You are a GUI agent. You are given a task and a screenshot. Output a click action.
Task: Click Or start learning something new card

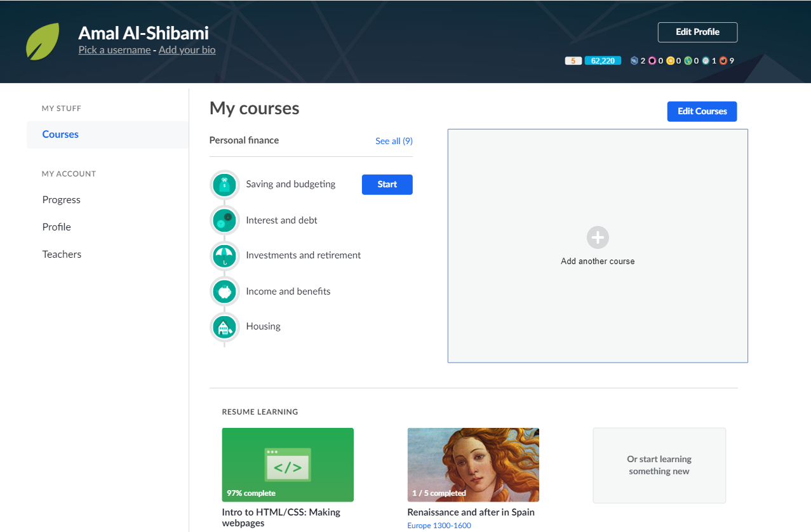(659, 465)
